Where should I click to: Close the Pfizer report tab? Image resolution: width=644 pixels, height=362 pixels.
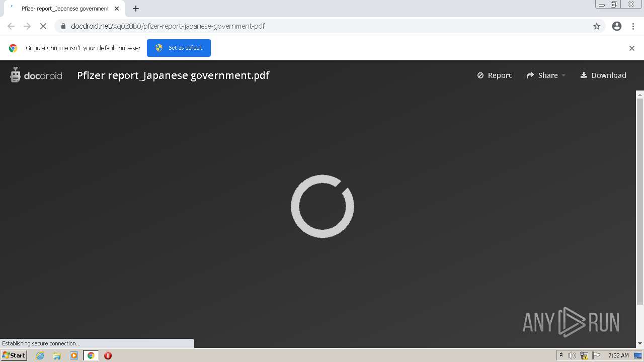point(117,9)
